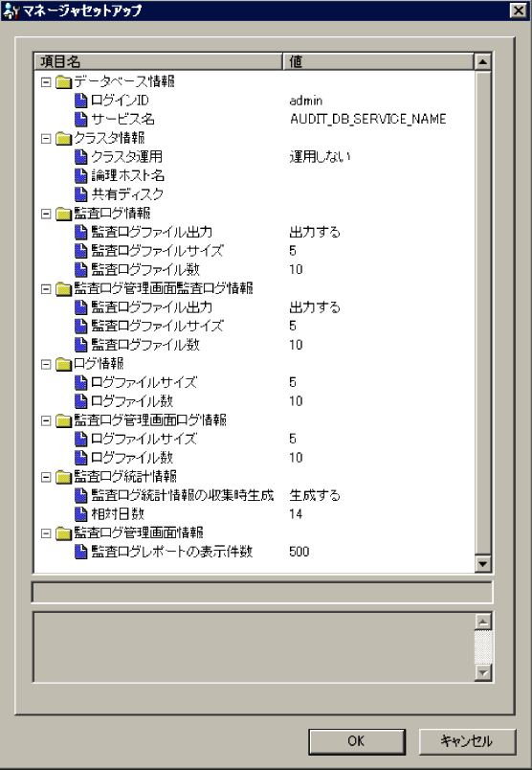Select 監査ログファイル数 icon under 監査ログ管理画面監査ログ情報
The height and width of the screenshot is (770, 532).
[80, 345]
